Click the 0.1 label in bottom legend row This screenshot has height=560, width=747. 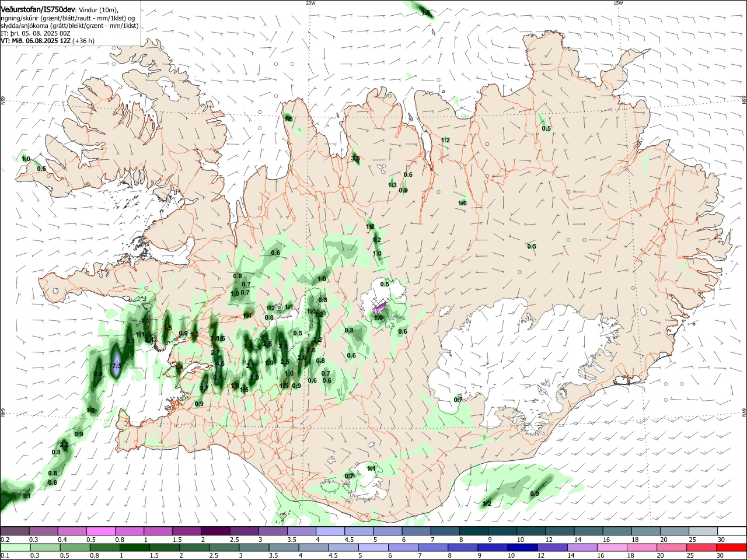(x=5, y=555)
